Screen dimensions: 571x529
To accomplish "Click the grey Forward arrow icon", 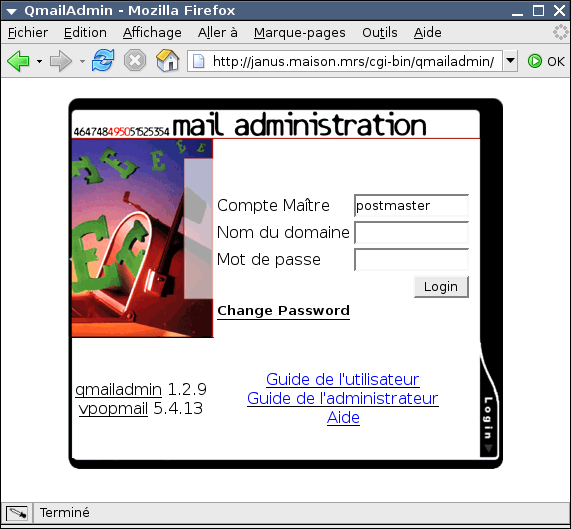I will point(60,61).
